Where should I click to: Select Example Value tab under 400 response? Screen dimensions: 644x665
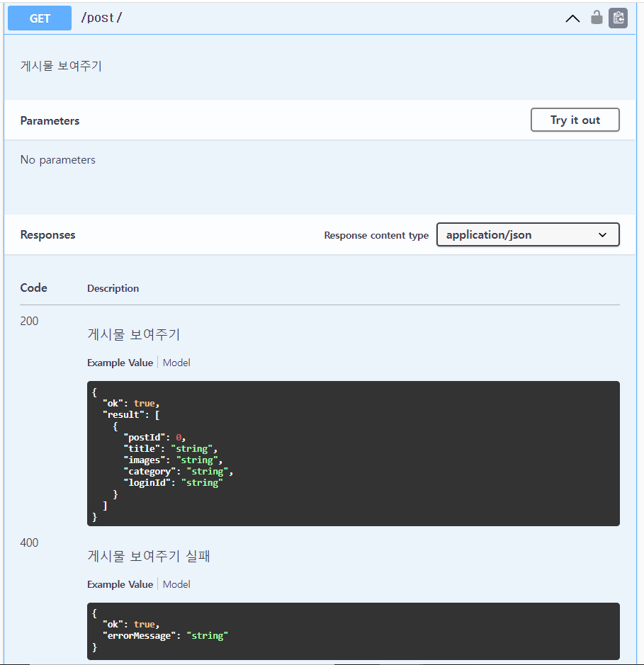coord(120,584)
